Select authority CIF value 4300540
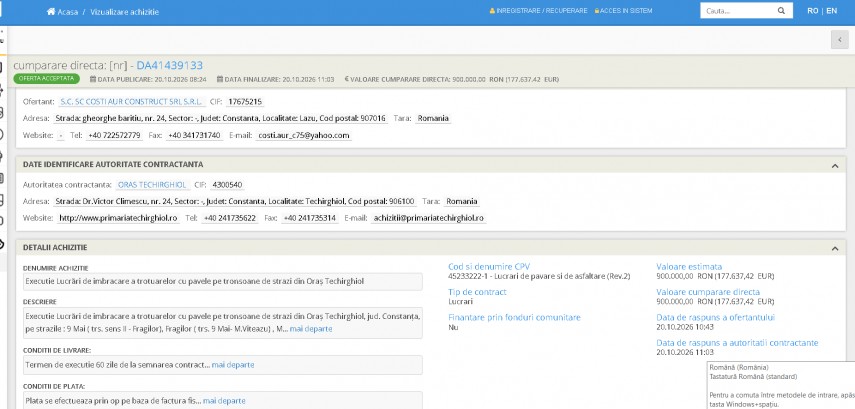The width and height of the screenshot is (855, 409). point(227,185)
